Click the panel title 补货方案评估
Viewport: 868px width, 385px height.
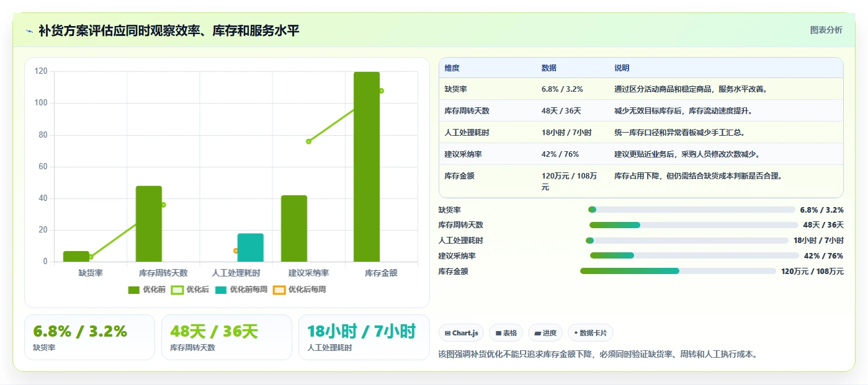[x=169, y=30]
